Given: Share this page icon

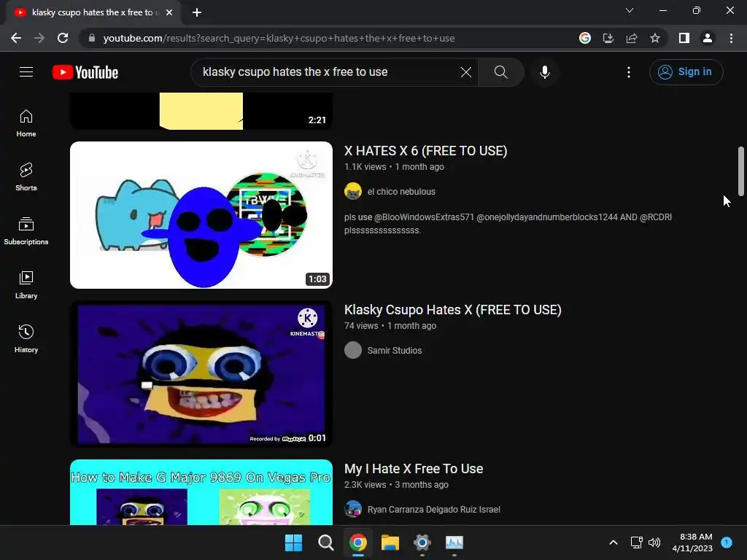Looking at the screenshot, I should click(632, 38).
